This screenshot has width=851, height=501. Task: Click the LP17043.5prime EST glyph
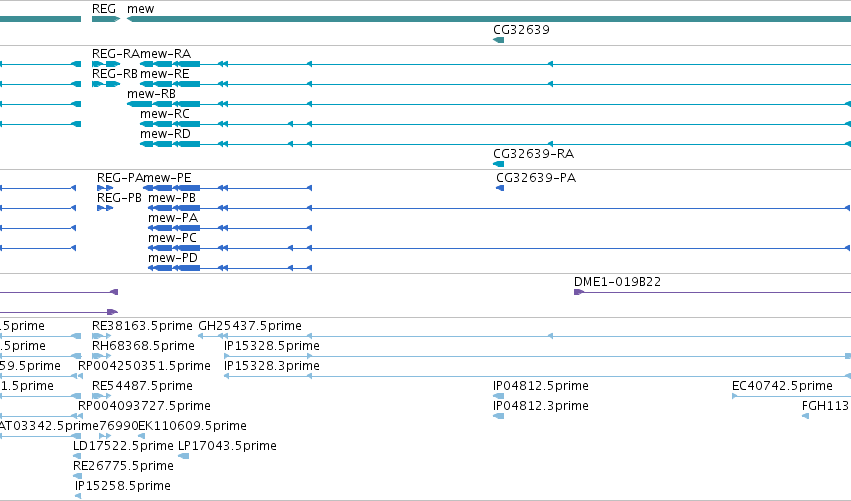184,456
